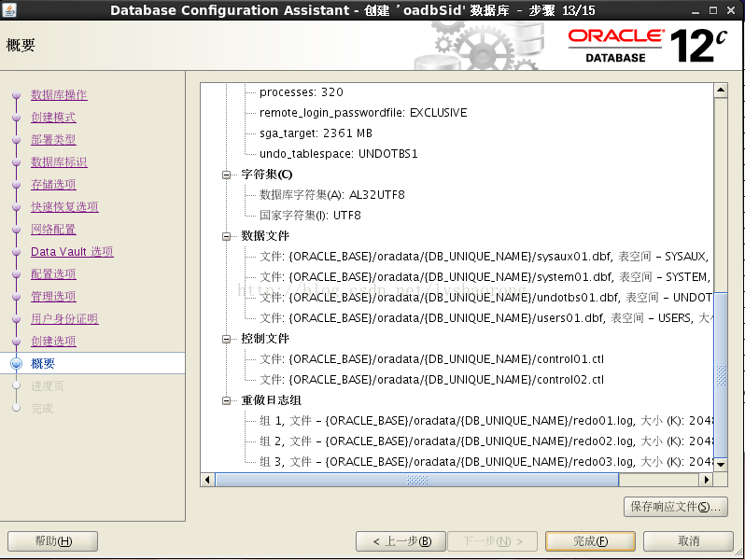This screenshot has height=560, width=745.
Task: Select redo log group 1 redo01.log
Action: point(485,421)
